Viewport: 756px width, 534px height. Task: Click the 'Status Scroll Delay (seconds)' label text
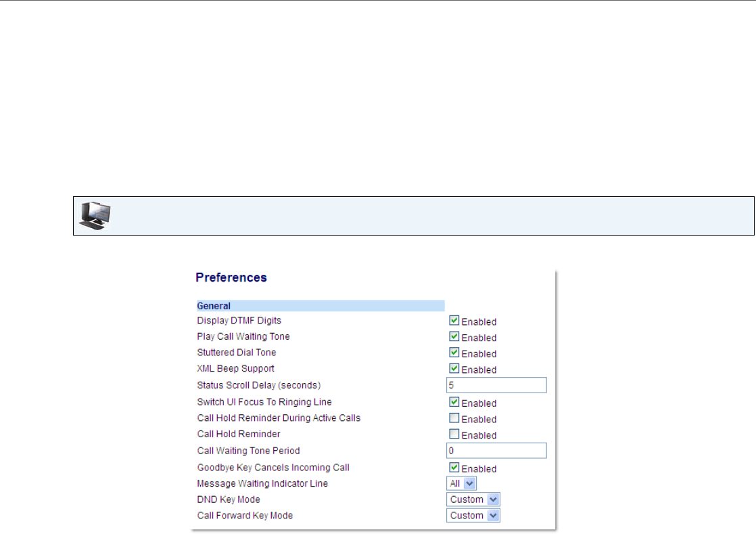click(x=258, y=385)
